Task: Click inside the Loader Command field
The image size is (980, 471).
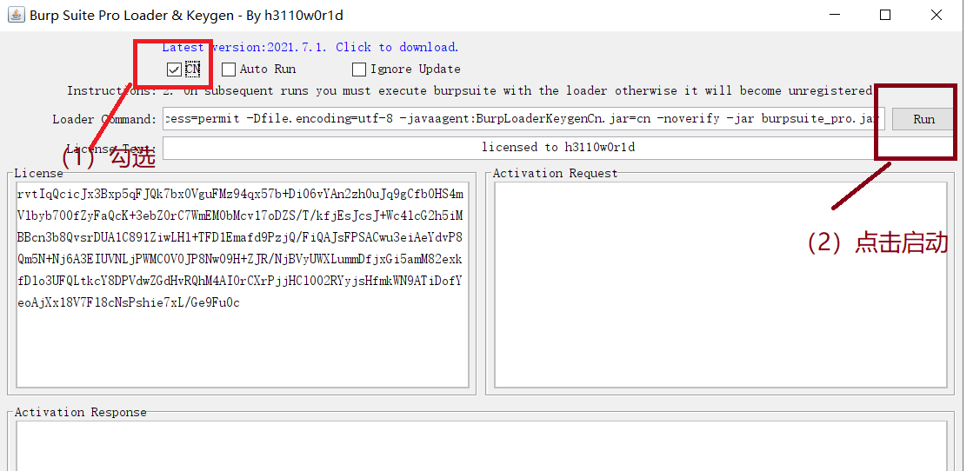Action: (523, 119)
